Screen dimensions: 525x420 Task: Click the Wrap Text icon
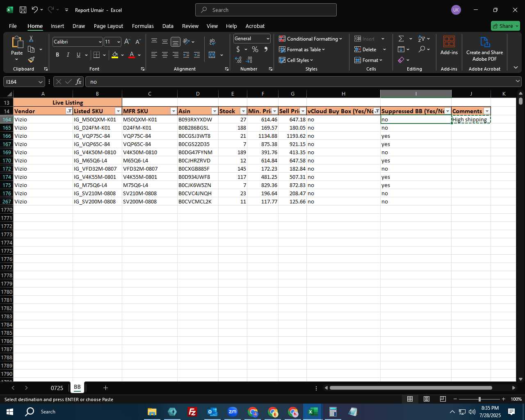click(x=212, y=42)
